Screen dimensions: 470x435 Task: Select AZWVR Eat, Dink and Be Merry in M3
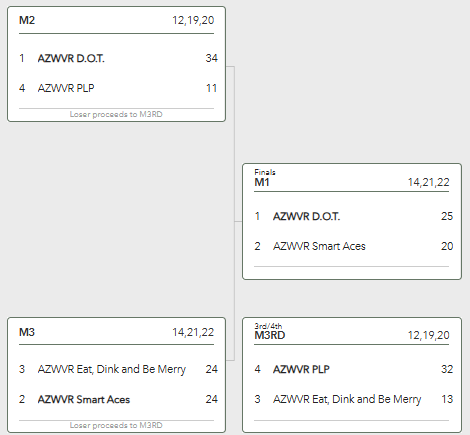[112, 369]
